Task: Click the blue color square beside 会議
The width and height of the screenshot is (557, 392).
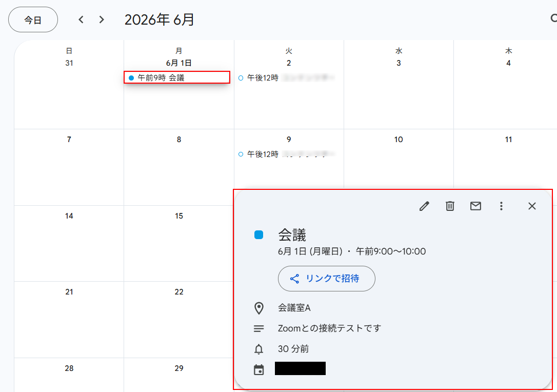Action: point(259,235)
